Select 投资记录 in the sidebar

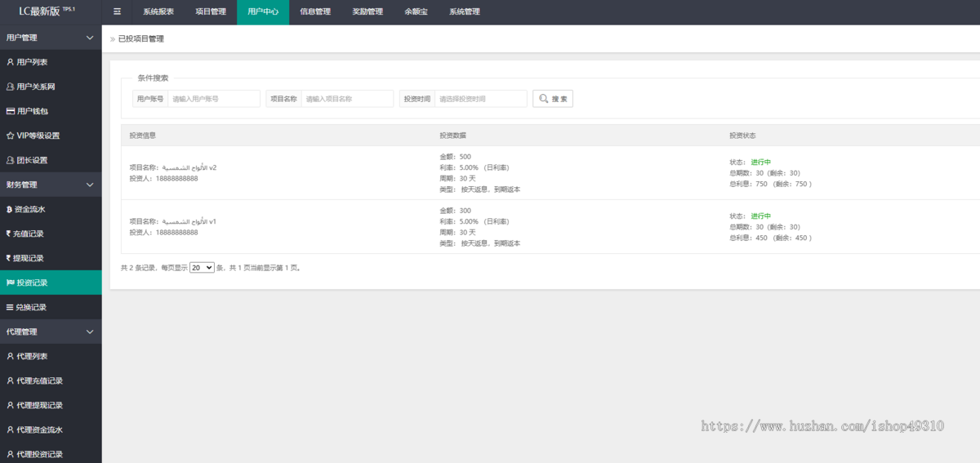pyautogui.click(x=51, y=283)
